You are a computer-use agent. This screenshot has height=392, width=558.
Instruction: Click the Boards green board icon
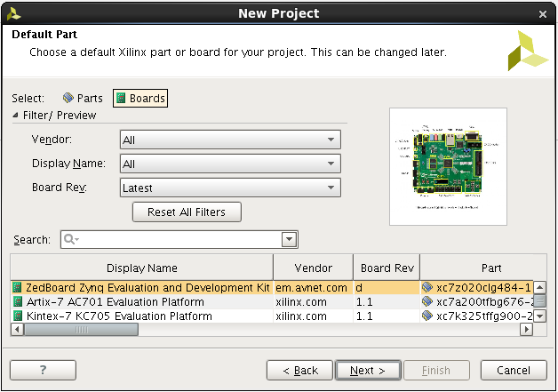point(122,98)
